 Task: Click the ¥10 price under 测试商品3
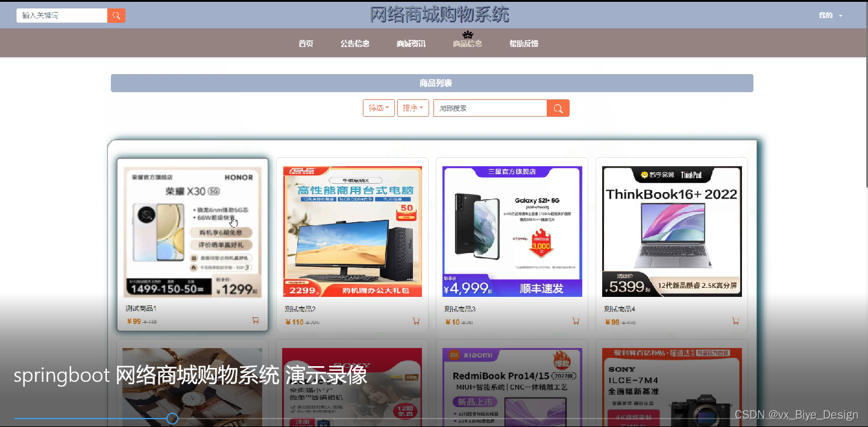pos(452,322)
